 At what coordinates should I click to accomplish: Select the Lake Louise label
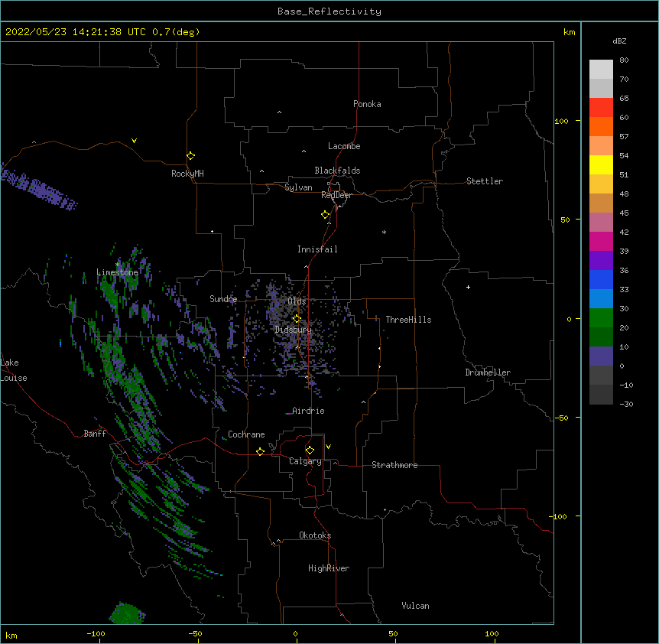pyautogui.click(x=14, y=370)
